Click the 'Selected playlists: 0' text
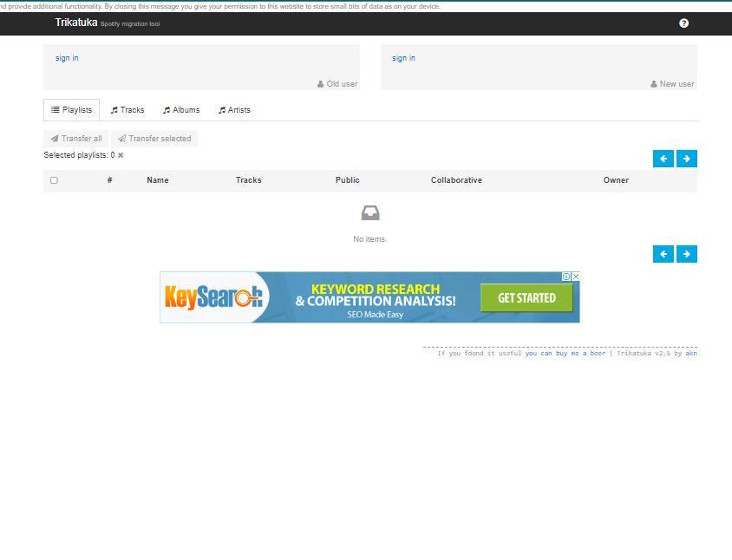Screen dimensions: 732x560 (x=80, y=155)
